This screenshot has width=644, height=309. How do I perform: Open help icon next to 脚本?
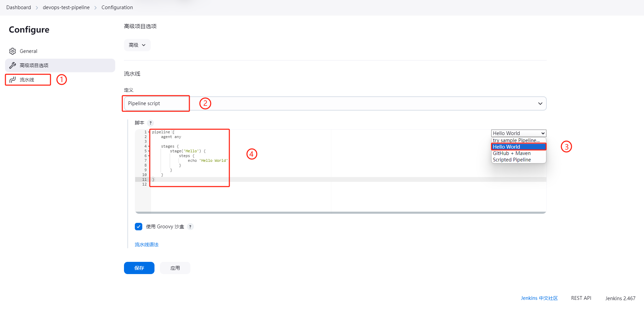(150, 123)
